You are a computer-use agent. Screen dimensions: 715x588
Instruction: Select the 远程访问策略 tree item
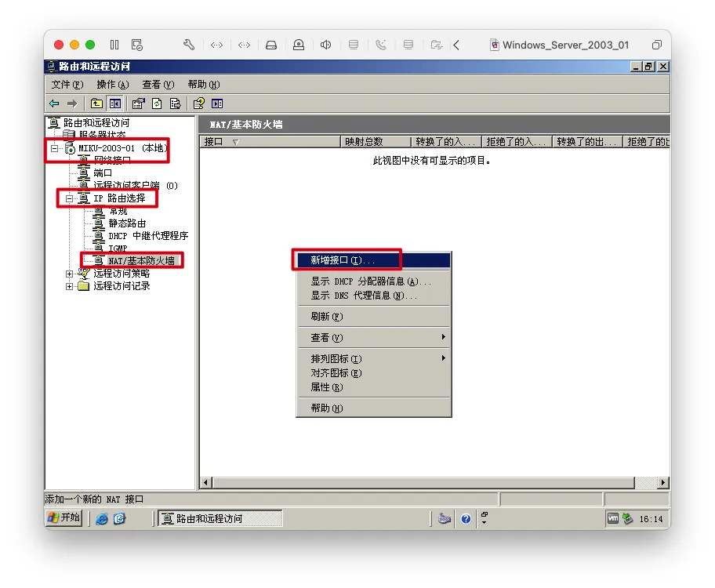point(122,274)
